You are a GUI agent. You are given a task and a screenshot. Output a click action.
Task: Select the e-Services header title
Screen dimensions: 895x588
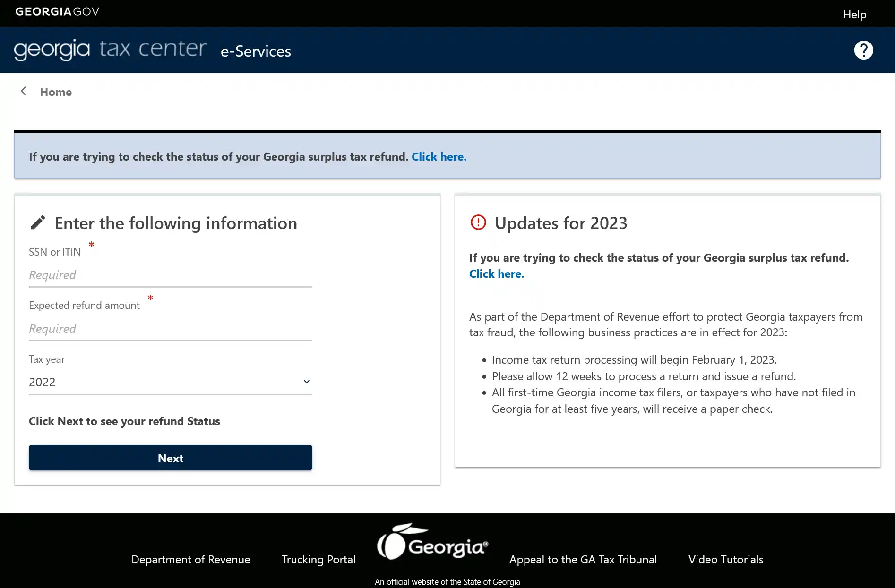256,51
